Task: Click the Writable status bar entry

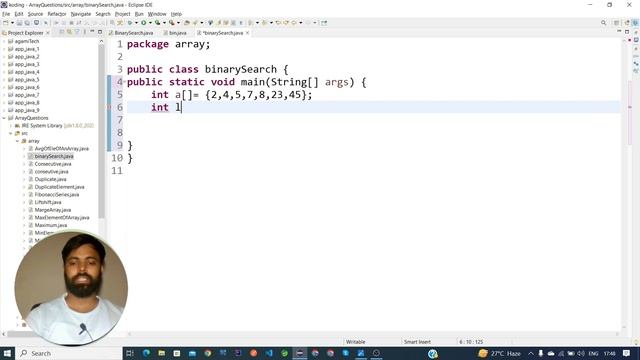Action: [x=356, y=342]
